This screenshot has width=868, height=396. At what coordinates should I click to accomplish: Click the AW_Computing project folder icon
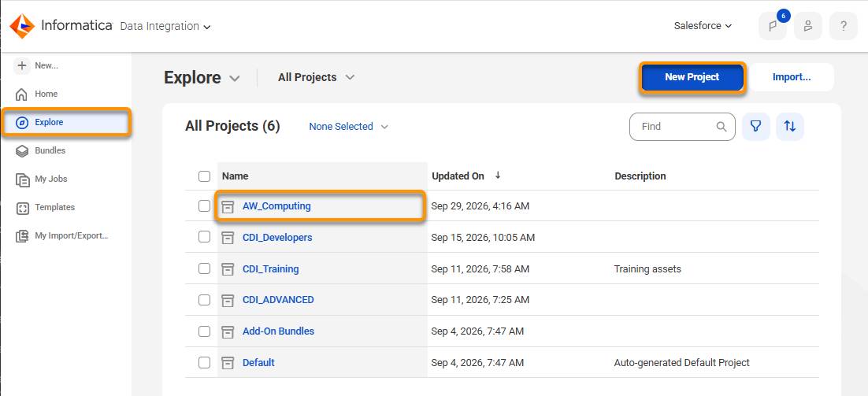pos(228,206)
